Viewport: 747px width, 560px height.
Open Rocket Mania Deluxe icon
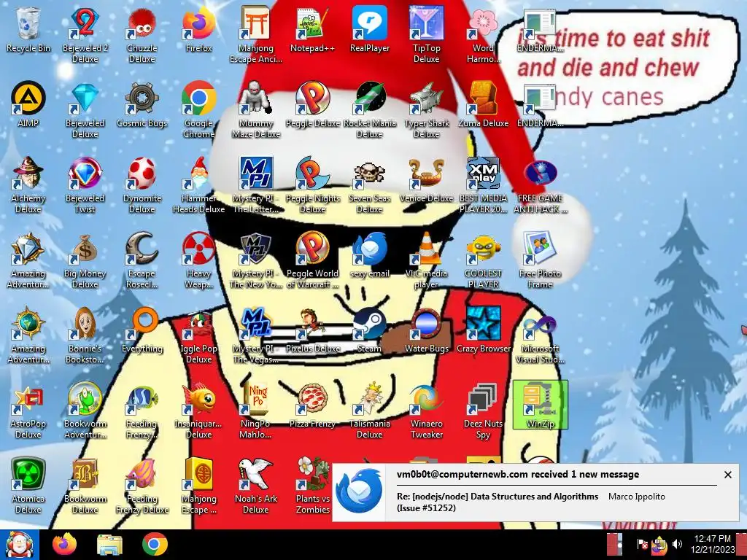(370, 110)
